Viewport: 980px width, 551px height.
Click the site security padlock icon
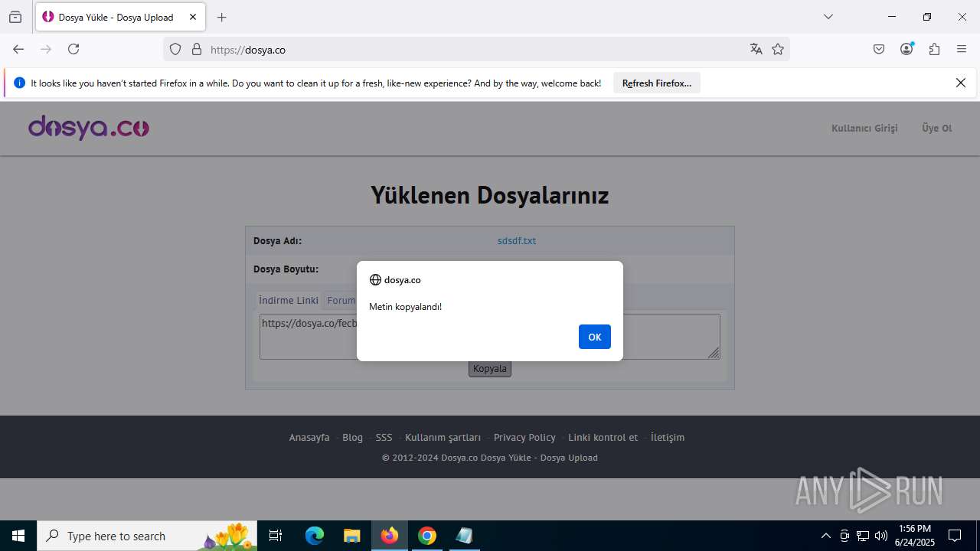point(197,49)
